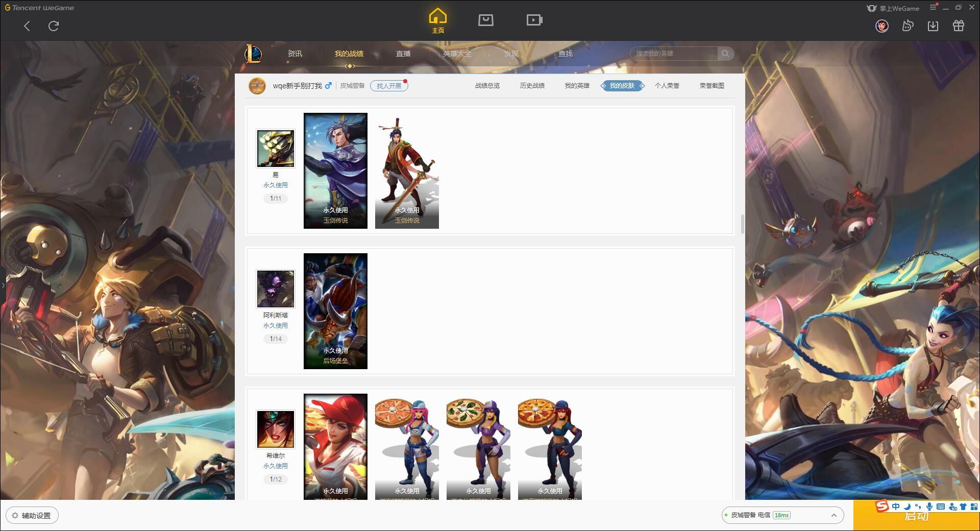
Task: Select the 我的战绩 tab
Action: pyautogui.click(x=349, y=54)
